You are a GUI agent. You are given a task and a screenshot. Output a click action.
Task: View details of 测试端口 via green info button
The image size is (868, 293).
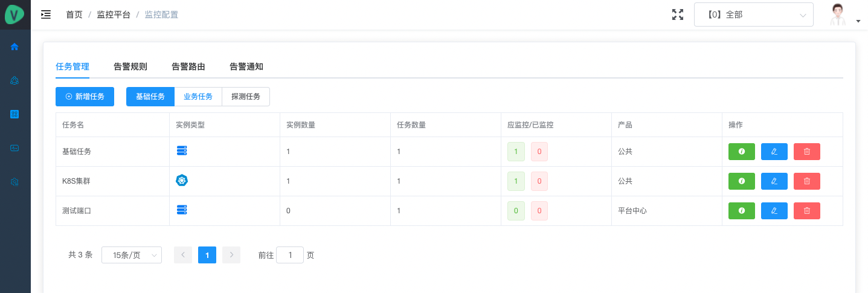[x=742, y=210]
